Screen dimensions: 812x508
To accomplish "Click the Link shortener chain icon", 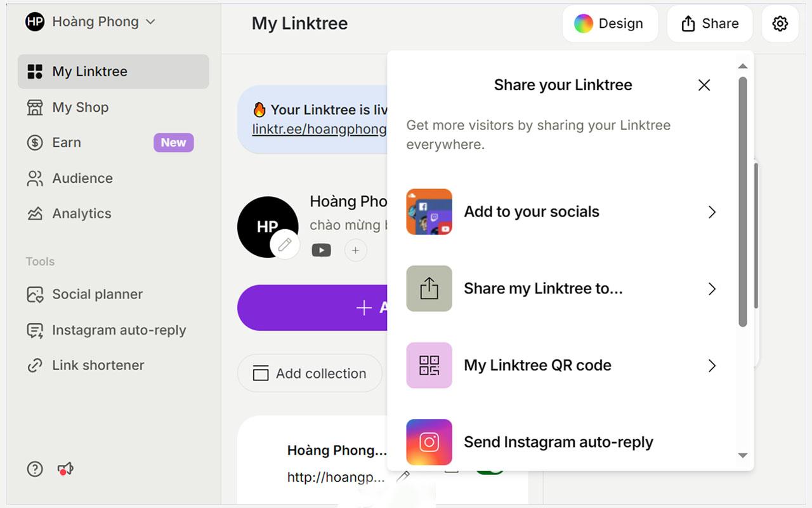I will (x=35, y=366).
